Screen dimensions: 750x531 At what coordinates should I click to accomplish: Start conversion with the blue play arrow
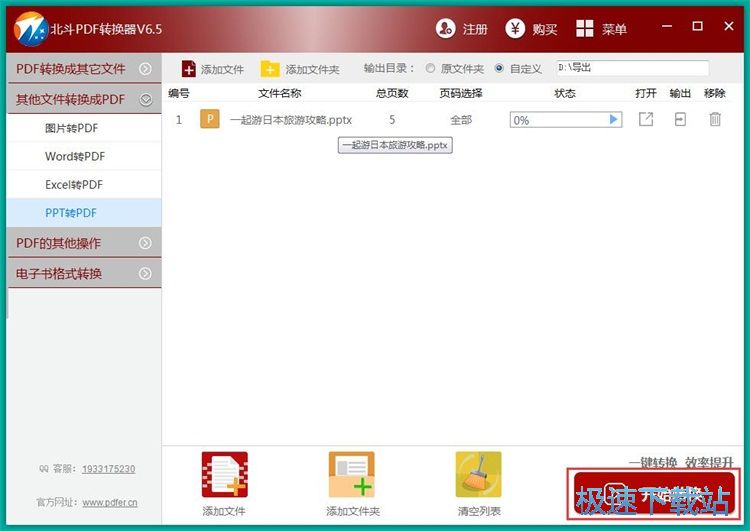(x=613, y=119)
